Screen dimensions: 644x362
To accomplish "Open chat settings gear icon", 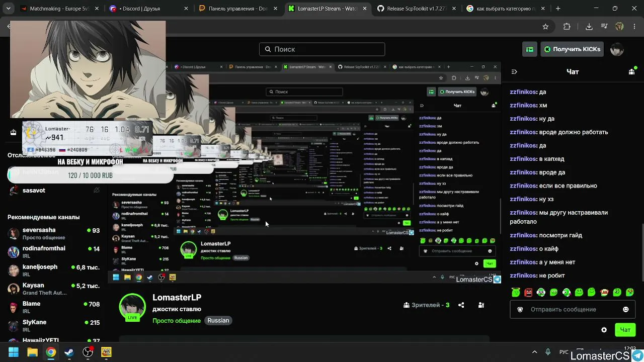I will [x=604, y=330].
